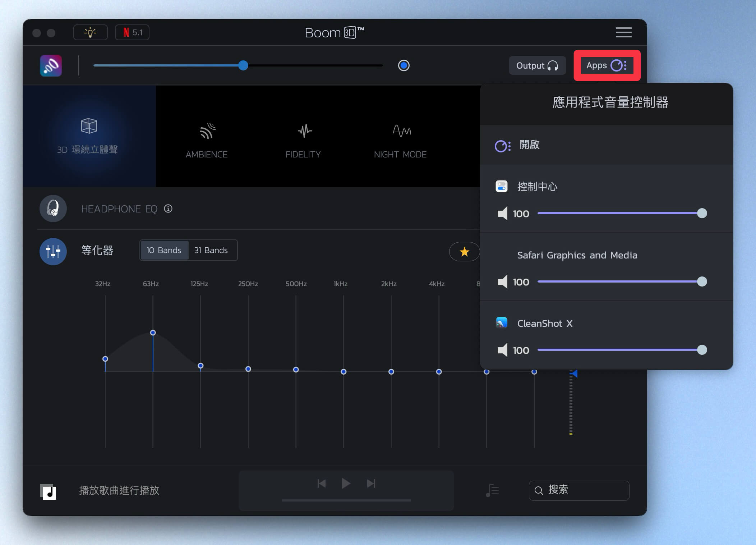756x545 pixels.
Task: Click the lightbulb tips icon
Action: 90,33
